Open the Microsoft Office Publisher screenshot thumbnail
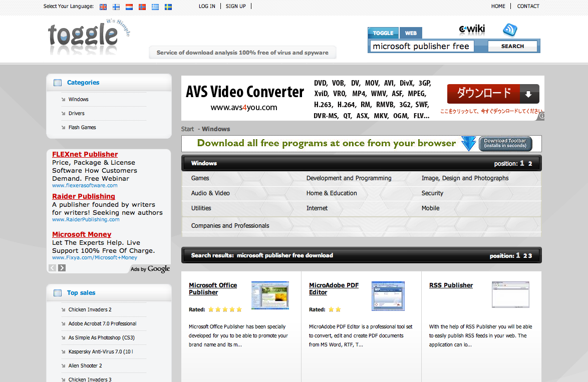This screenshot has height=382, width=588. [x=270, y=295]
